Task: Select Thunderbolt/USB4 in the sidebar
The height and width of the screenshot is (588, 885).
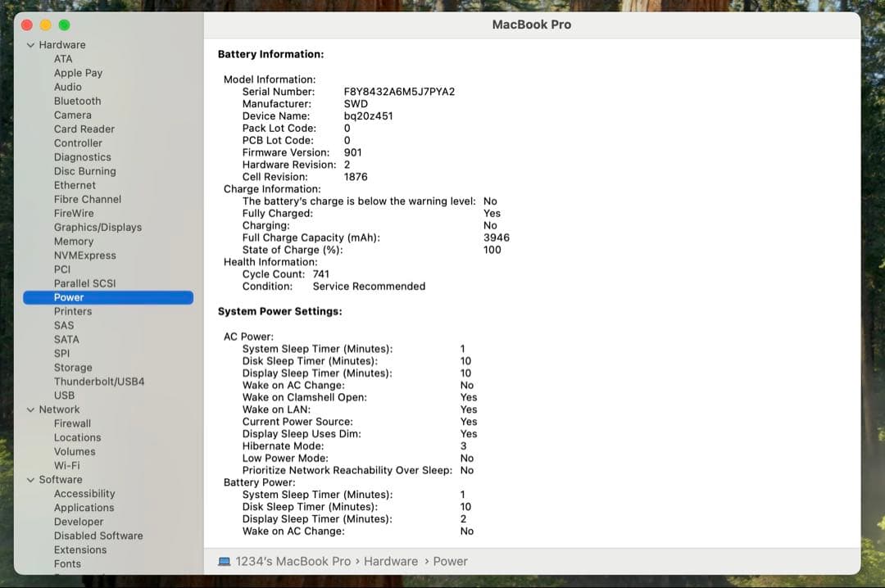Action: tap(99, 381)
